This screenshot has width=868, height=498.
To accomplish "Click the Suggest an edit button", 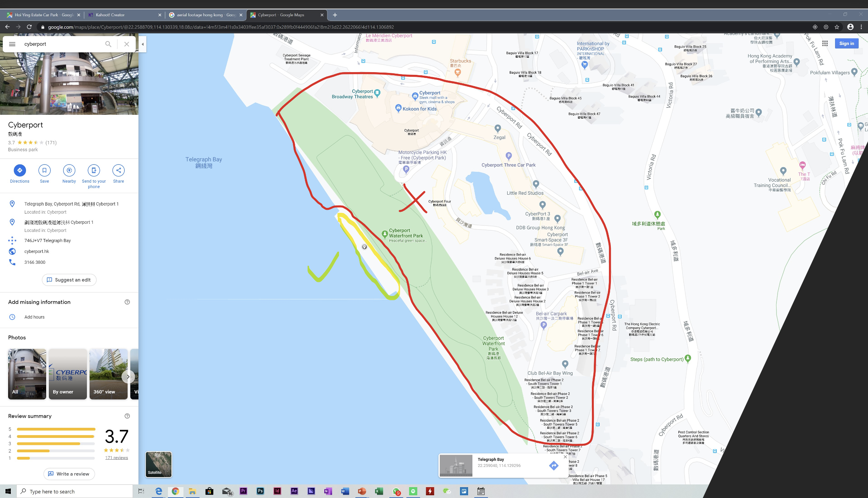I will [x=69, y=280].
